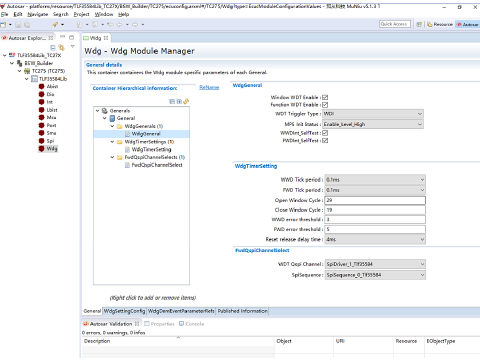Open the Edit menu
Viewport: 480px width, 360px height.
point(18,14)
